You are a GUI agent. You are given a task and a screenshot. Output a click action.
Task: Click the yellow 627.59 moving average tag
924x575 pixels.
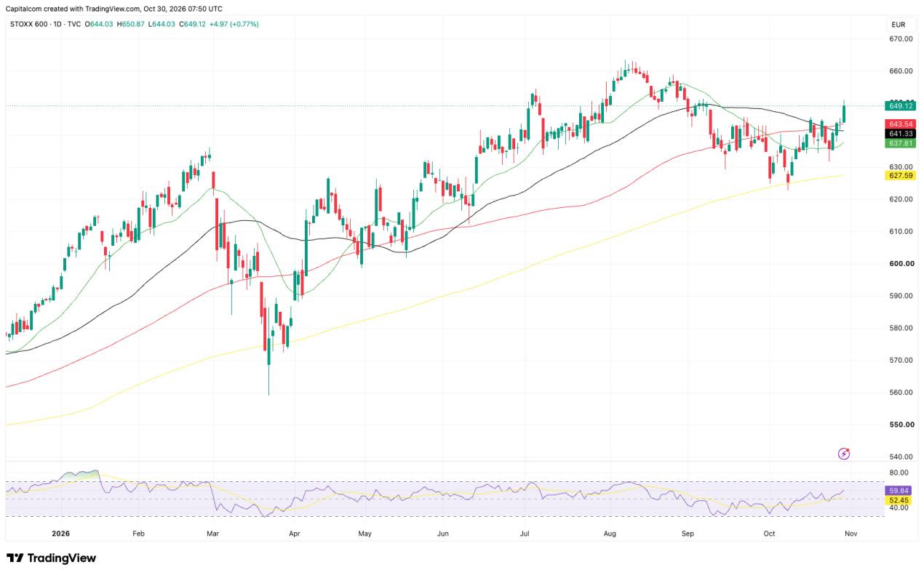(901, 175)
